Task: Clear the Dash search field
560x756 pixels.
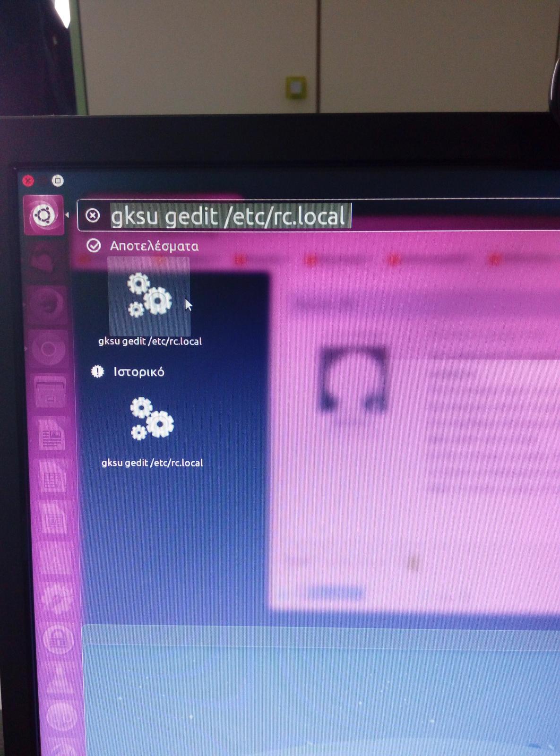Action: [93, 215]
